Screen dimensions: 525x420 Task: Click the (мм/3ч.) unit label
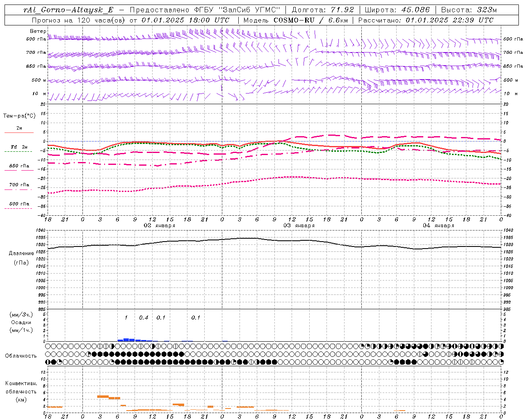coord(21,315)
